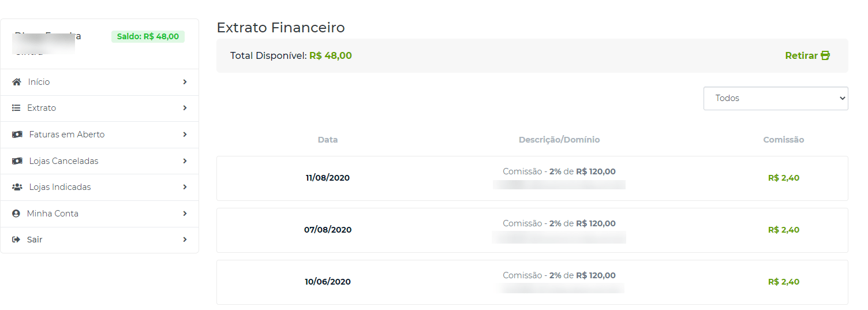This screenshot has height=310, width=868.
Task: Click the user icon beside Minha Conta
Action: [16, 214]
